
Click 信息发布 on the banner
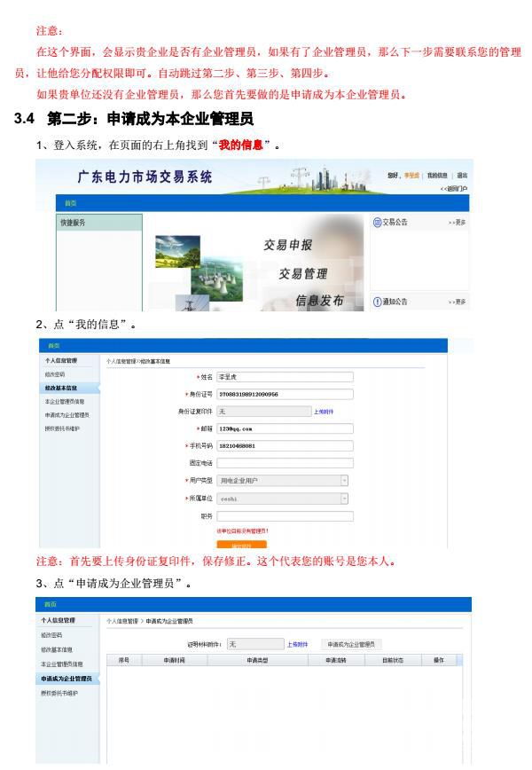tap(319, 301)
